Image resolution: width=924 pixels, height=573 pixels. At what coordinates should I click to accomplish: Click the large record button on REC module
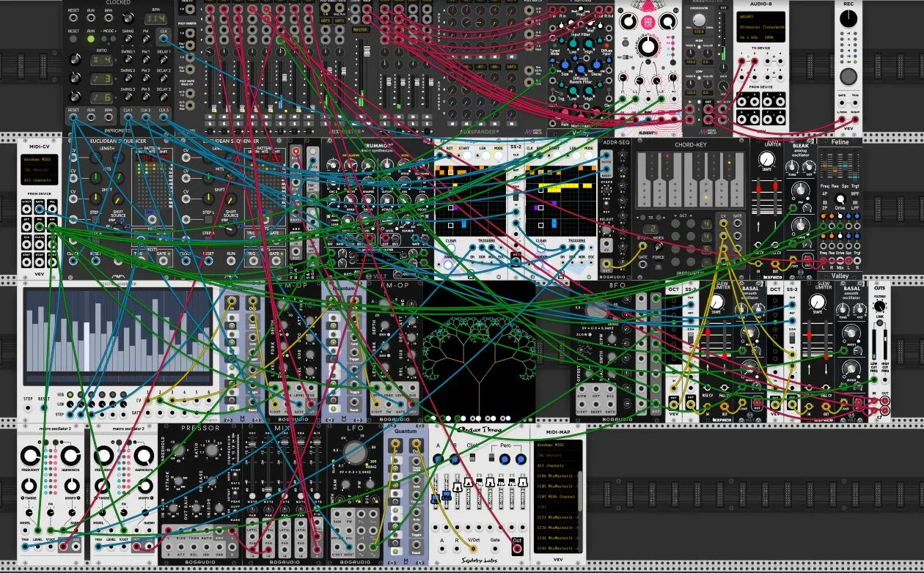pos(848,76)
